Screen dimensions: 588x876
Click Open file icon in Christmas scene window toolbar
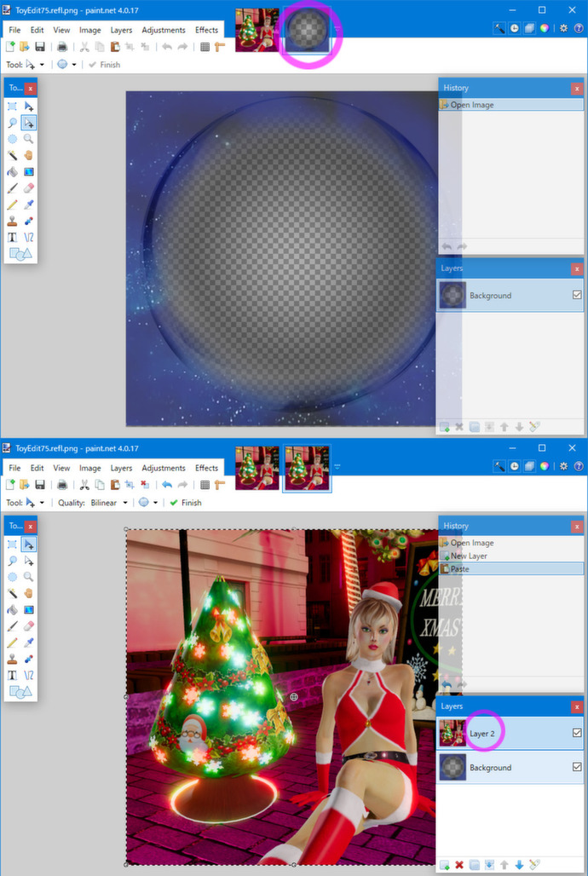point(25,485)
